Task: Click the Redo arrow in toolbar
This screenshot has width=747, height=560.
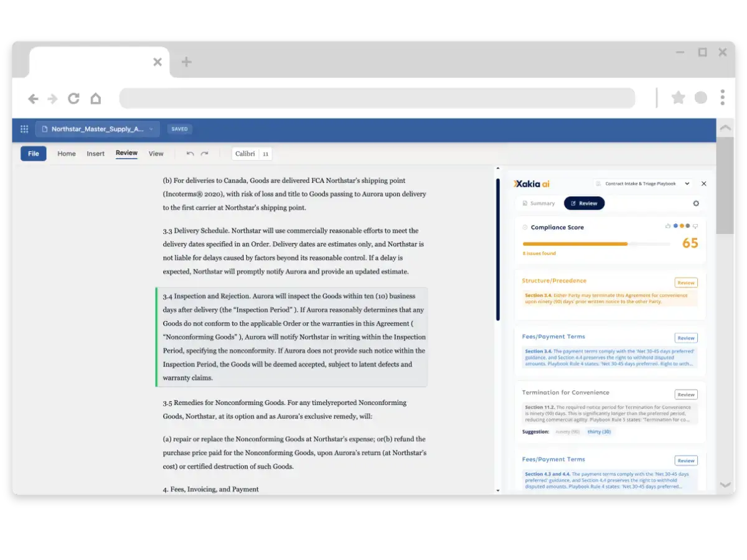Action: (x=204, y=154)
